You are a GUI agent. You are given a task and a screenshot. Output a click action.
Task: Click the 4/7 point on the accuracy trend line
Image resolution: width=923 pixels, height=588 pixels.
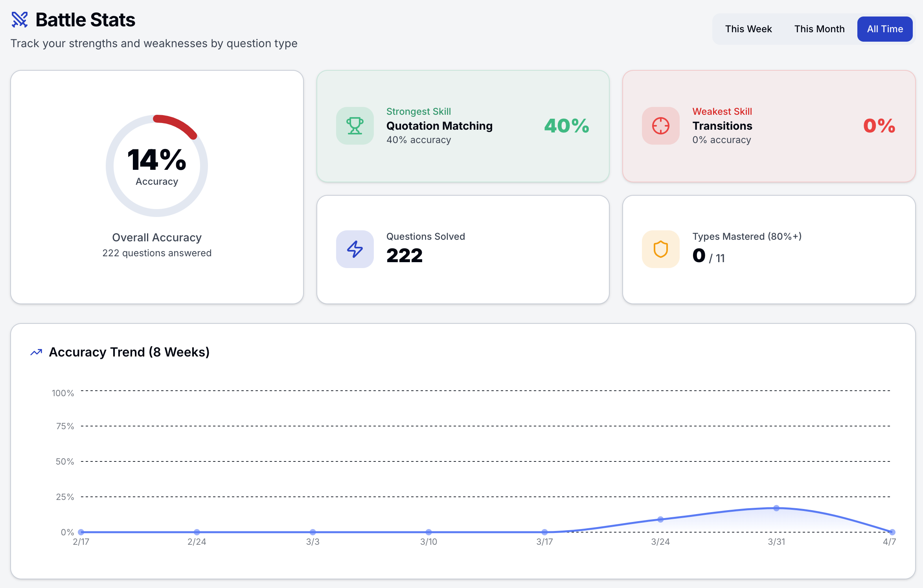pyautogui.click(x=891, y=532)
